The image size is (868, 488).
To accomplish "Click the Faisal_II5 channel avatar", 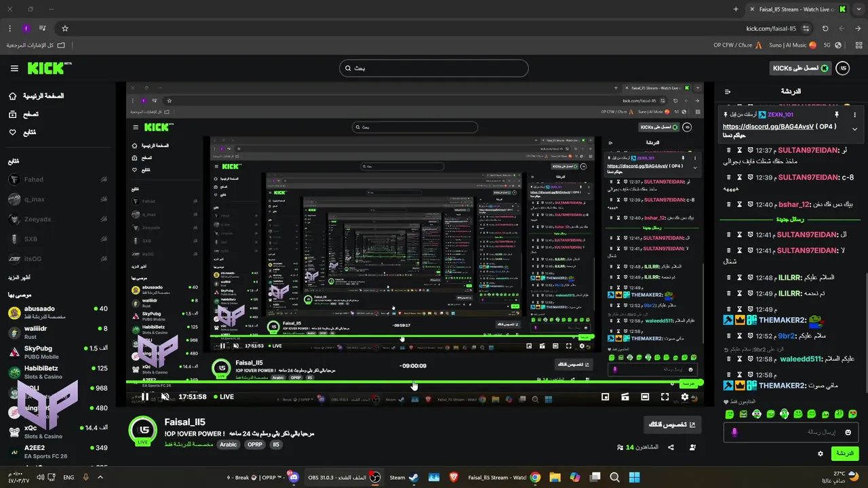I will (x=143, y=430).
